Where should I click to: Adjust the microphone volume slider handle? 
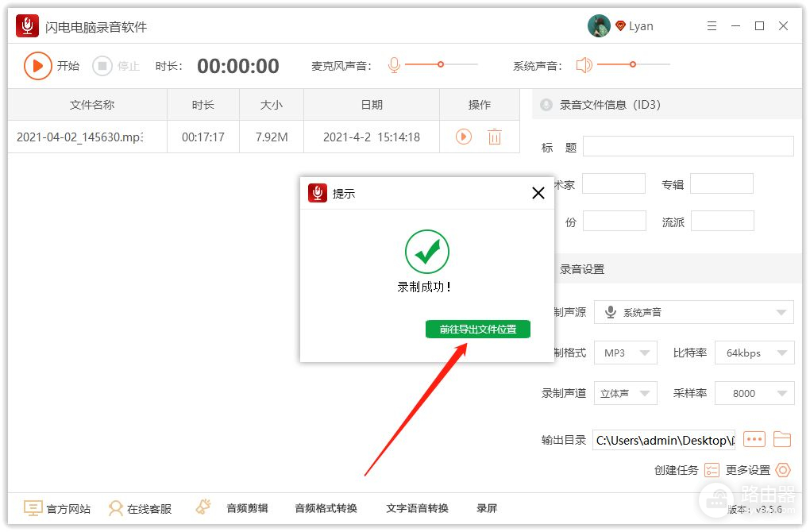pyautogui.click(x=441, y=64)
